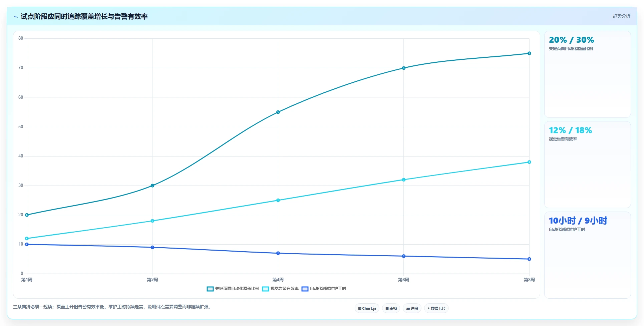Click the title 试点阶段应同时追踪覆盖增长与告警有效率
Viewport: 644px width, 326px height.
[x=84, y=16]
